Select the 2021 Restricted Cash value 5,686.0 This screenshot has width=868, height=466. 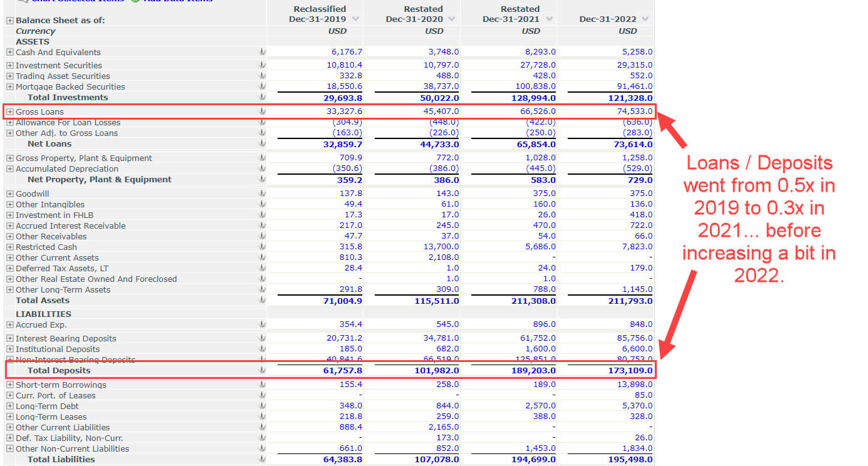point(541,247)
